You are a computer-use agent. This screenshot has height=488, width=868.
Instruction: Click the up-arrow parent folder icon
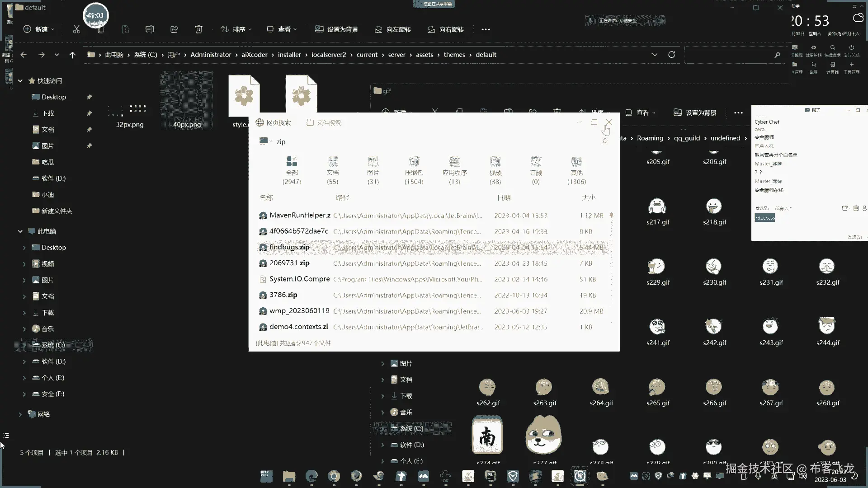pos(72,55)
